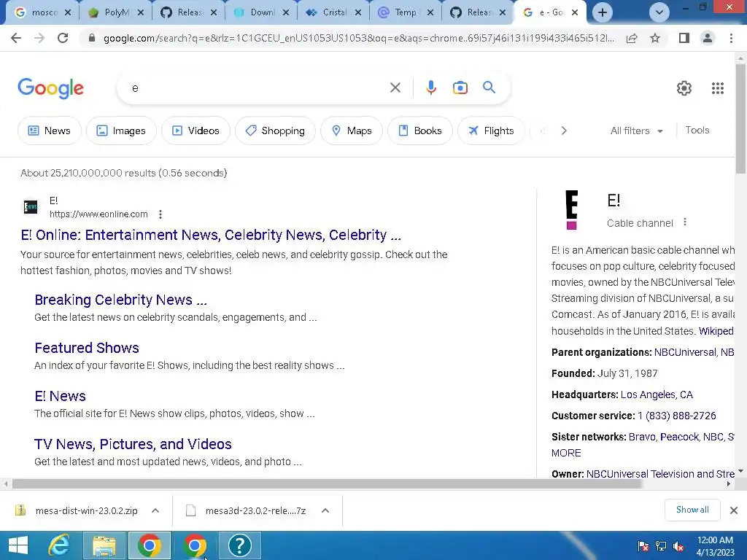Viewport: 747px width, 560px height.
Task: Filter results by Videos
Action: point(196,131)
